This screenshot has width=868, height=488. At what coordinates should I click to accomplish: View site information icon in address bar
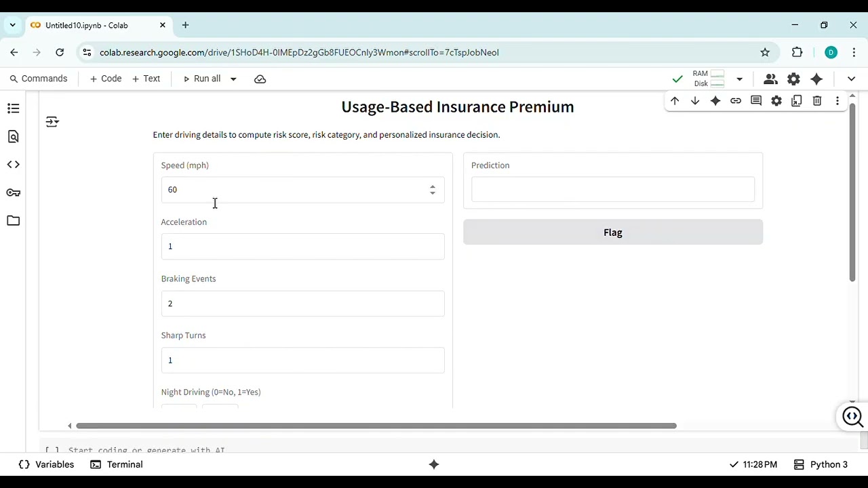coord(86,52)
